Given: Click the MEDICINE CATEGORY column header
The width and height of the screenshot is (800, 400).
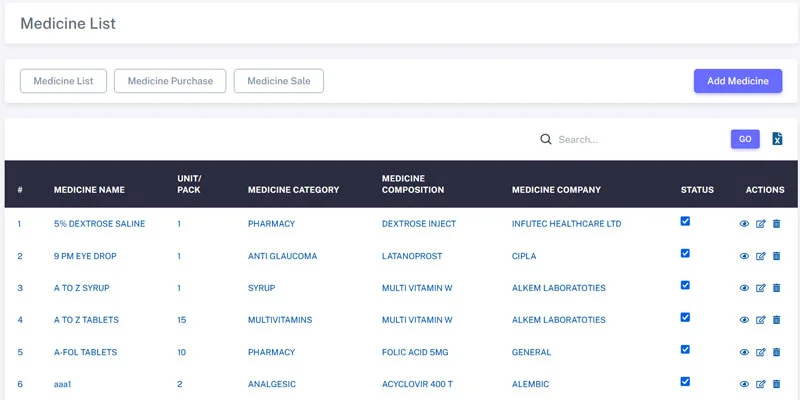Looking at the screenshot, I should coord(293,190).
